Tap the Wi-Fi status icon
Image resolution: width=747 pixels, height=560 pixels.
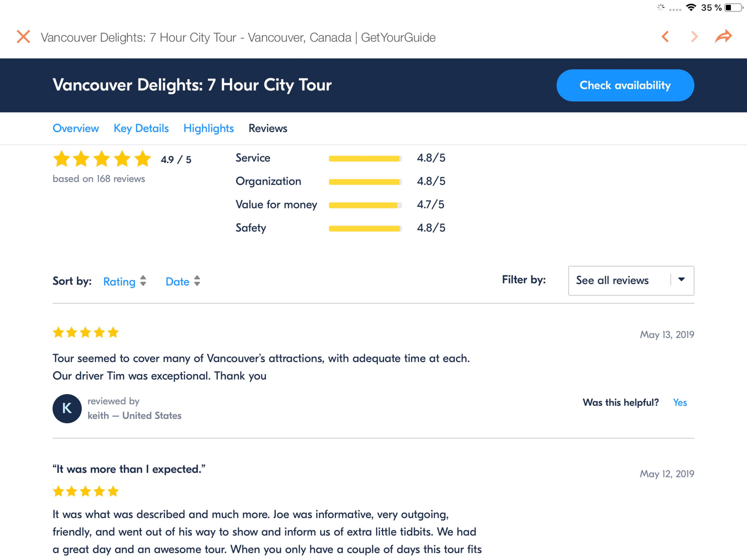coord(691,7)
